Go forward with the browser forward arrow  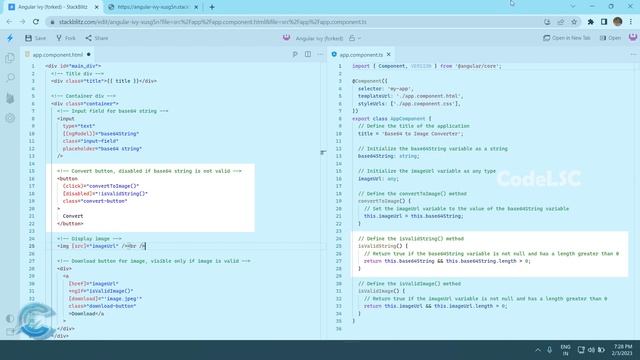point(22,22)
